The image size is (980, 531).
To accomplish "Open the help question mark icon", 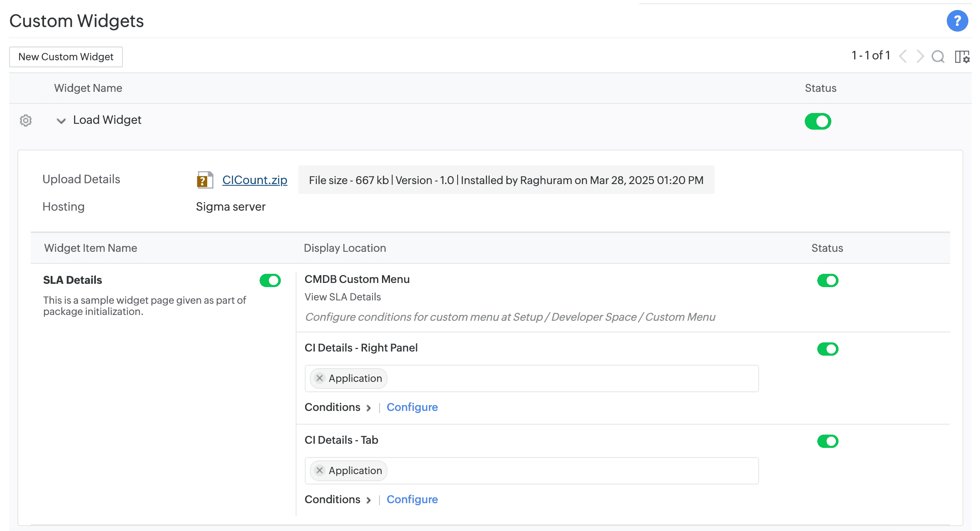I will pyautogui.click(x=957, y=20).
